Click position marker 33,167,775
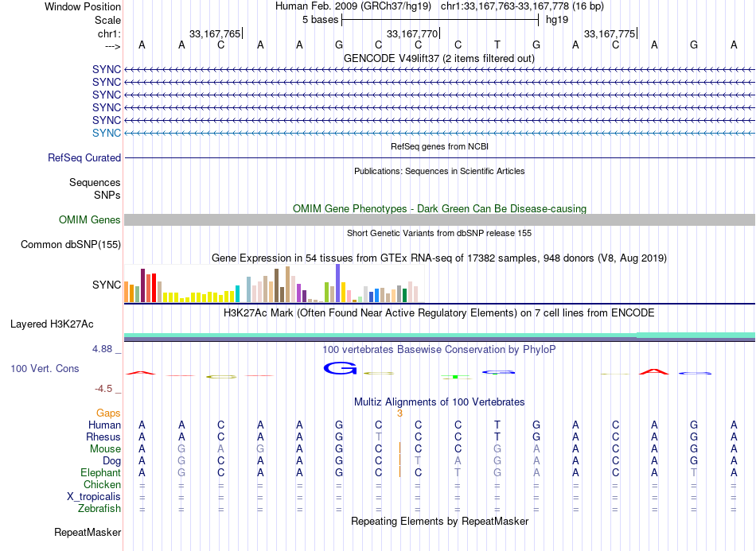This screenshot has height=551, width=756. point(610,33)
